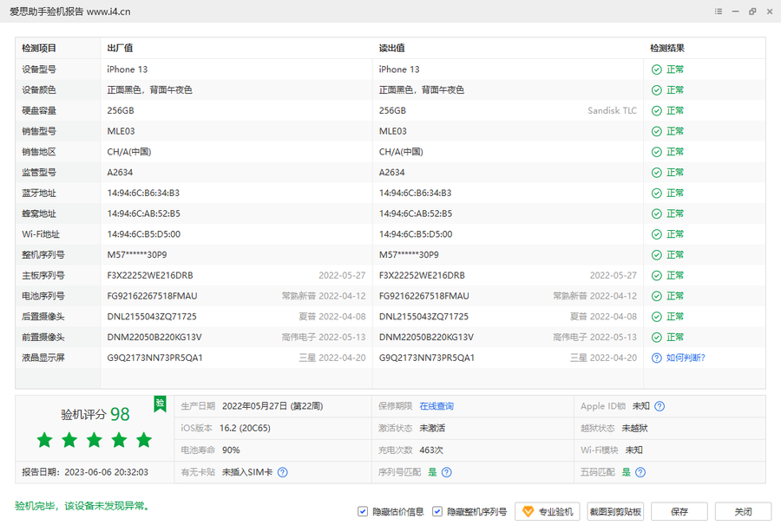Click the 正常 checkmark icon in the 电池序列号 row
781x532 pixels.
(x=657, y=296)
